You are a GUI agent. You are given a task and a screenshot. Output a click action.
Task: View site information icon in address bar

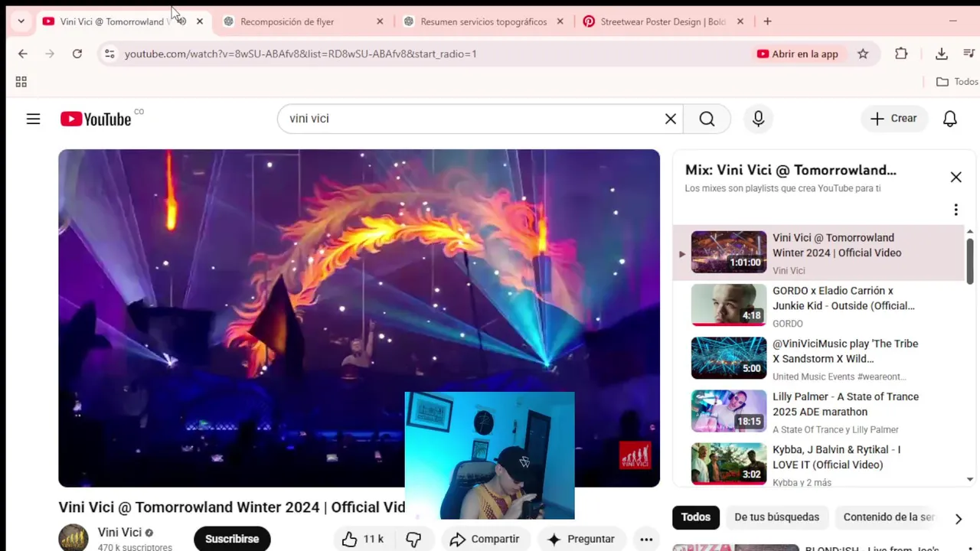pyautogui.click(x=109, y=54)
